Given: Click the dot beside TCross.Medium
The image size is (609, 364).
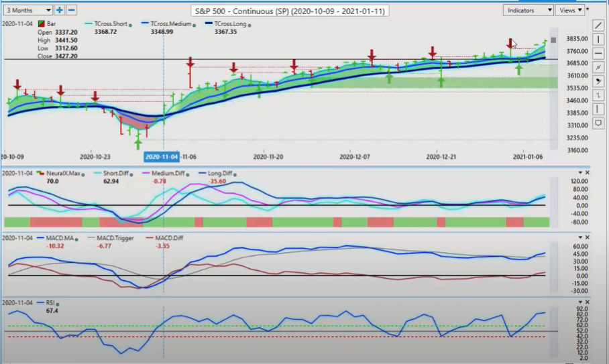Looking at the screenshot, I should click(x=195, y=25).
